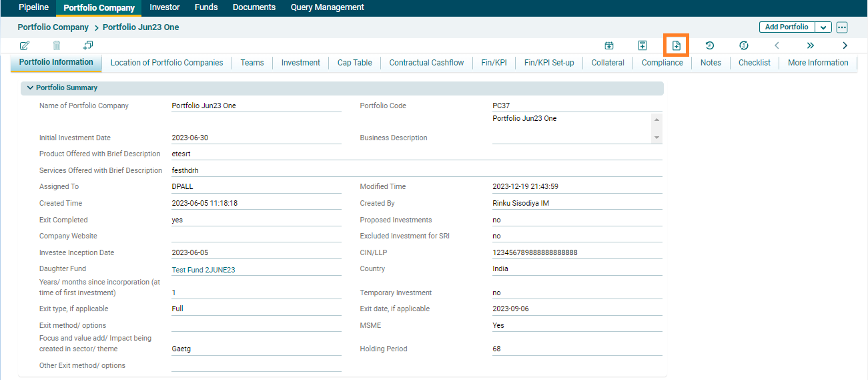Screen dimensions: 868x380
Task: Open the history clock icon
Action: [710, 45]
